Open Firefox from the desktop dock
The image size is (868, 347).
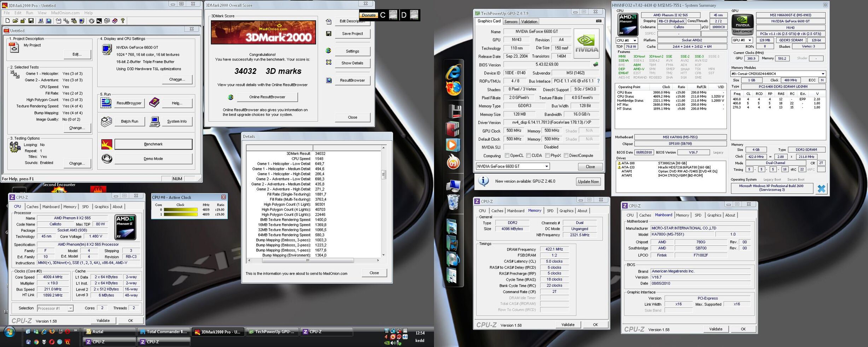coord(453,88)
